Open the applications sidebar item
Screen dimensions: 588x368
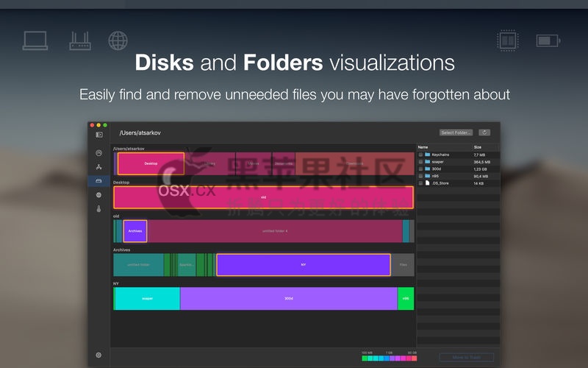click(99, 167)
